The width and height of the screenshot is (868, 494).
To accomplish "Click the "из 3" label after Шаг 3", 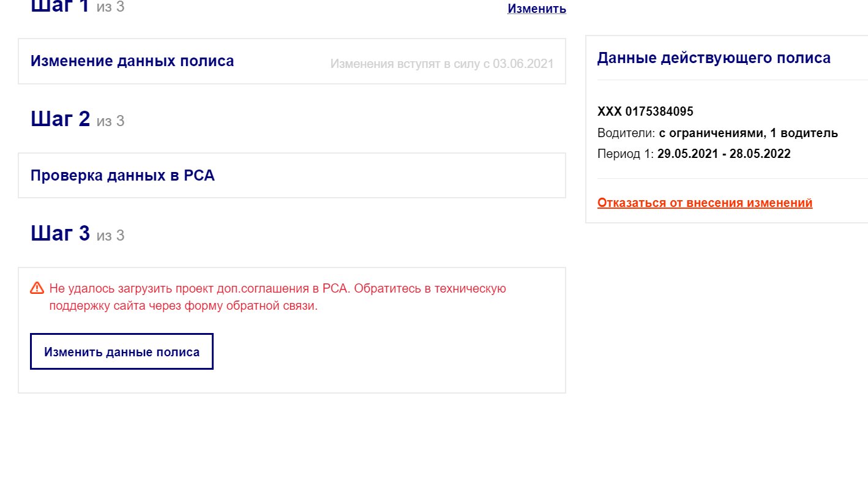I will coord(110,235).
